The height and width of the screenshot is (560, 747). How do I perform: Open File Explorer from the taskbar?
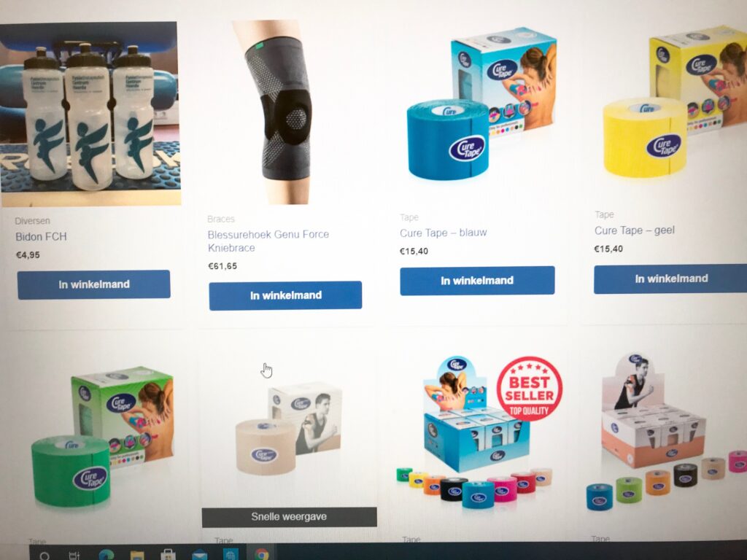pos(137,555)
